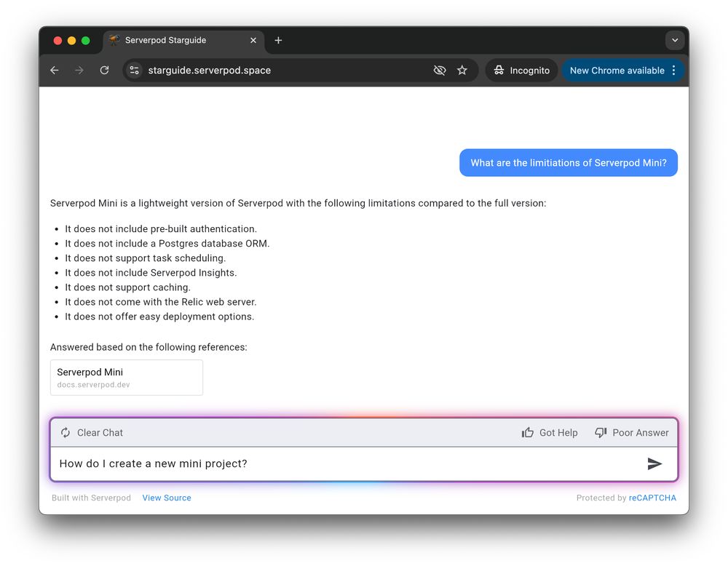
Task: Click the Incognito indicator
Action: tap(521, 70)
